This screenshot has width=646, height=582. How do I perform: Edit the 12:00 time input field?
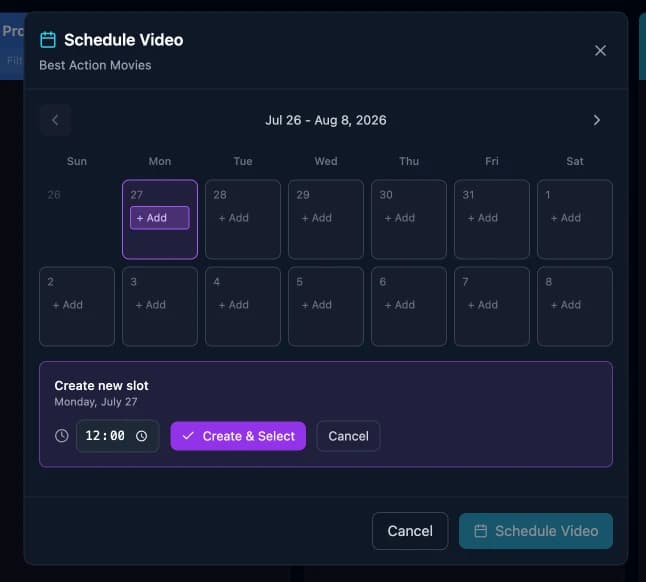tap(117, 436)
